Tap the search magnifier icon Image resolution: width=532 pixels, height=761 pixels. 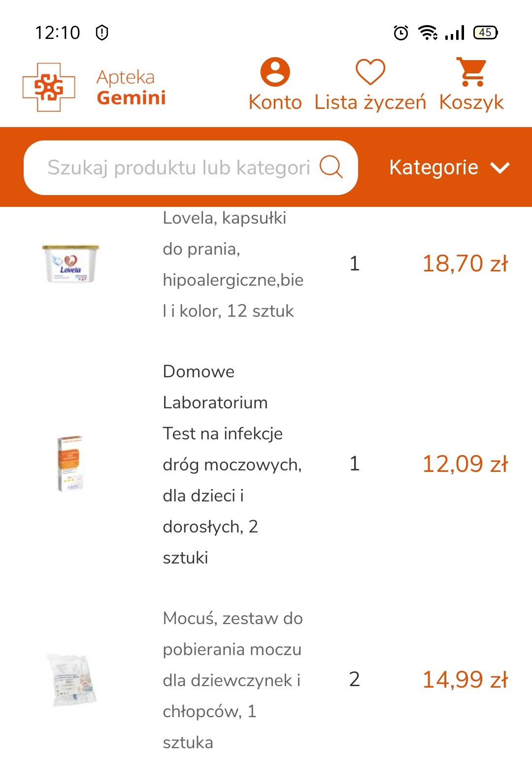(x=331, y=167)
